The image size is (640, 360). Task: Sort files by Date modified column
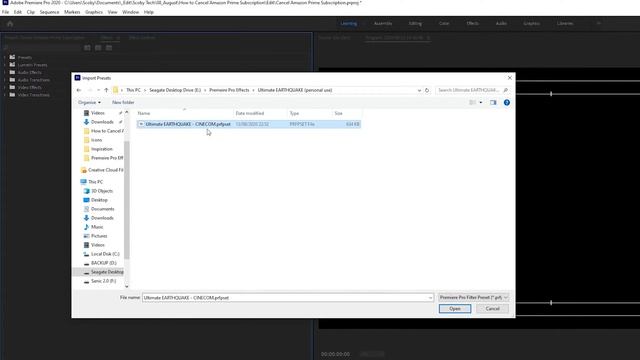tap(250, 113)
